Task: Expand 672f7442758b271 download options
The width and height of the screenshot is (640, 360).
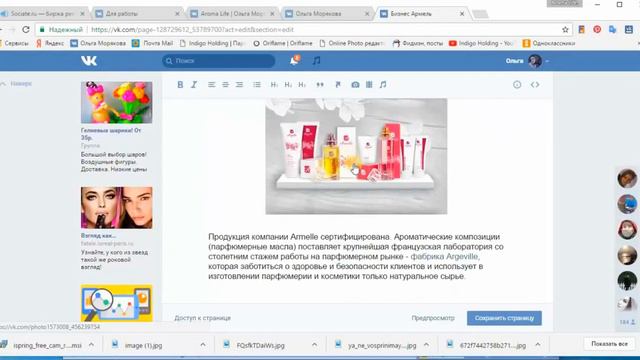Action: pyautogui.click(x=538, y=345)
